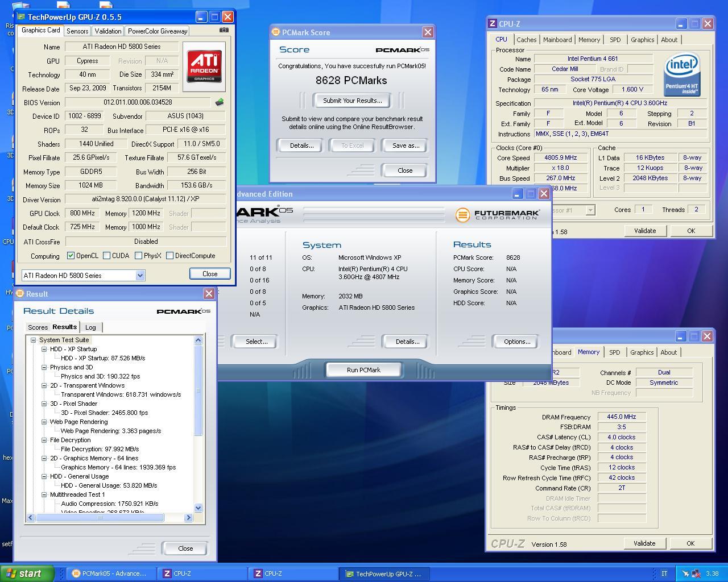Click the vertical scrollbar thumb in Result Details
Viewport: 728px width, 582px height.
pyautogui.click(x=198, y=390)
